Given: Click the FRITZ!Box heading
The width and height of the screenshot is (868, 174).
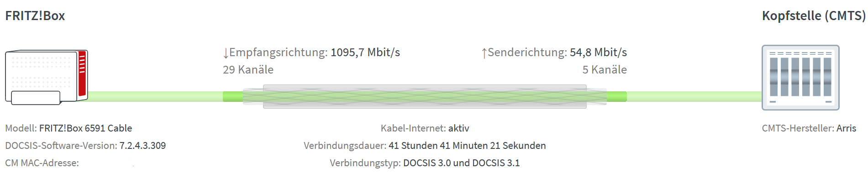Looking at the screenshot, I should coord(35,16).
